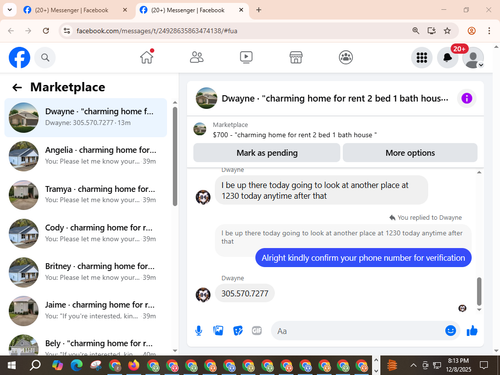
Task: Open Windows taskbar search
Action: (35, 365)
